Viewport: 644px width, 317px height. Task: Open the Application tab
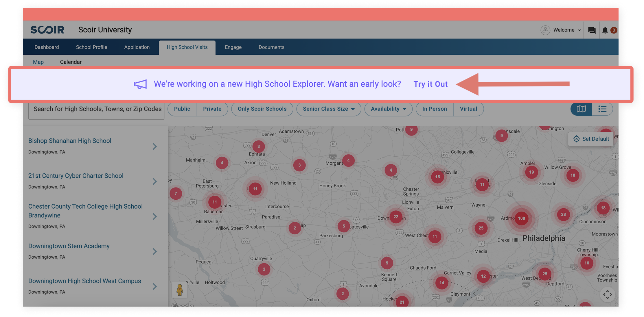click(x=137, y=47)
